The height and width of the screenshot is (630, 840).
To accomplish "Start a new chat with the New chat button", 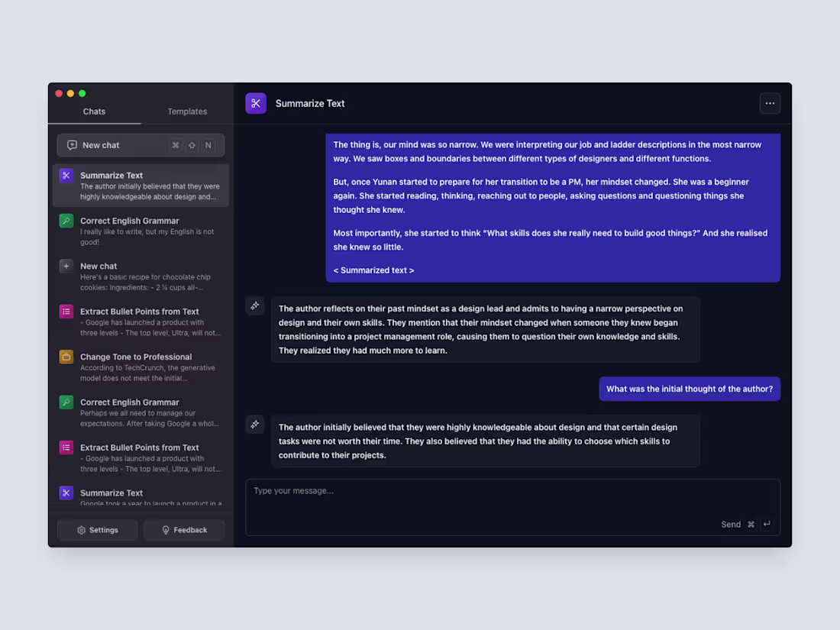I will [x=115, y=145].
